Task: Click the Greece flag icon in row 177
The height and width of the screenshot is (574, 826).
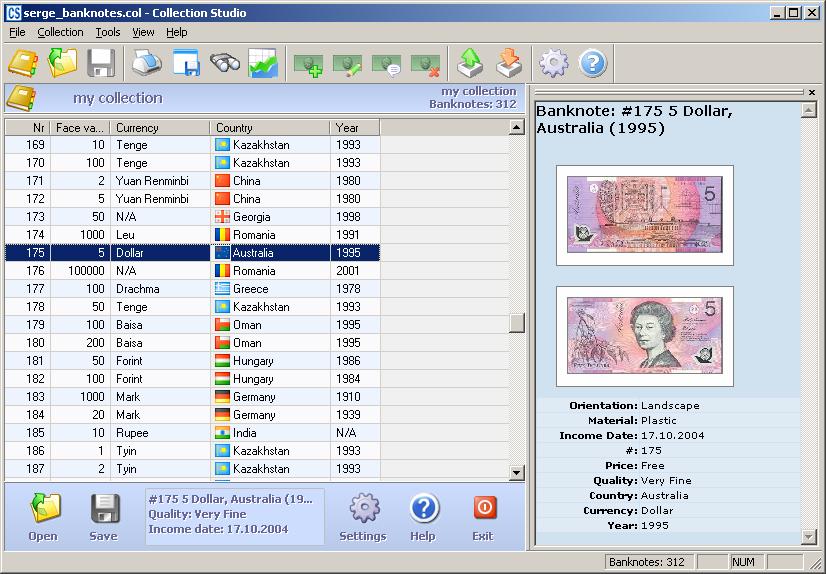Action: (x=222, y=289)
